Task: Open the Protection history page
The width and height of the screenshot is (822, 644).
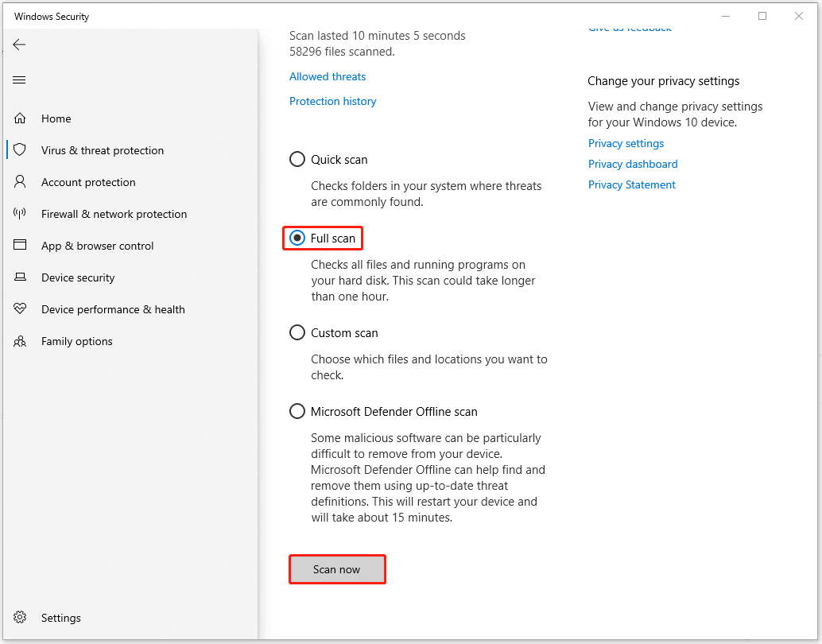Action: click(332, 101)
